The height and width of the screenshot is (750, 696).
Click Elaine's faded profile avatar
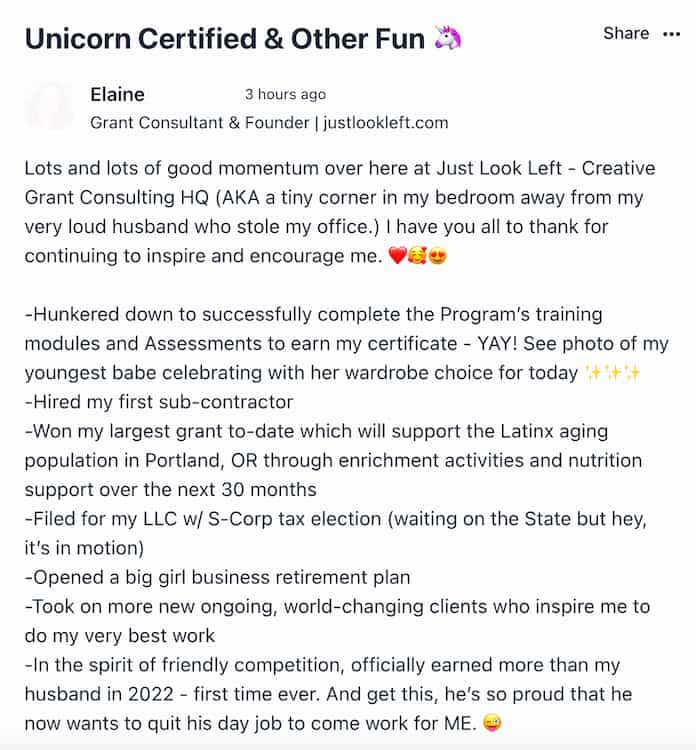pyautogui.click(x=50, y=106)
